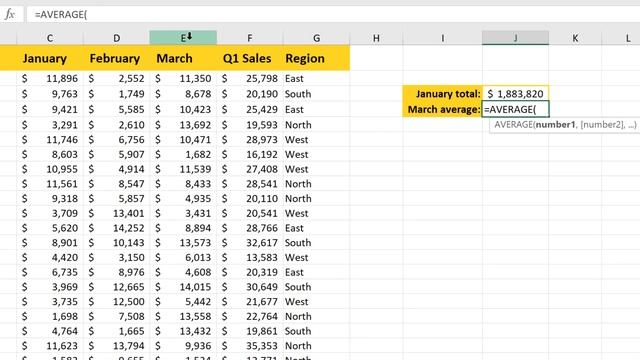
Task: Select March value 3,431
Action: point(183,213)
